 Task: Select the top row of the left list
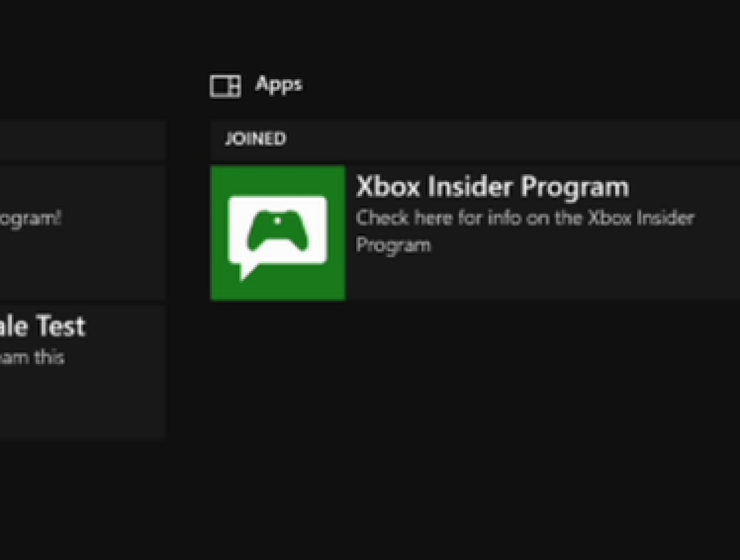(81, 140)
